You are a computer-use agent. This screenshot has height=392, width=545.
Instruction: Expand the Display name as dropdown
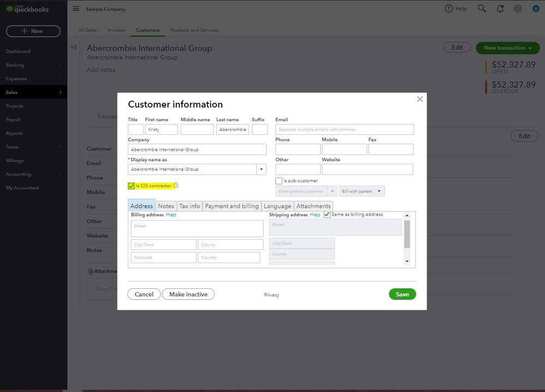tap(262, 169)
